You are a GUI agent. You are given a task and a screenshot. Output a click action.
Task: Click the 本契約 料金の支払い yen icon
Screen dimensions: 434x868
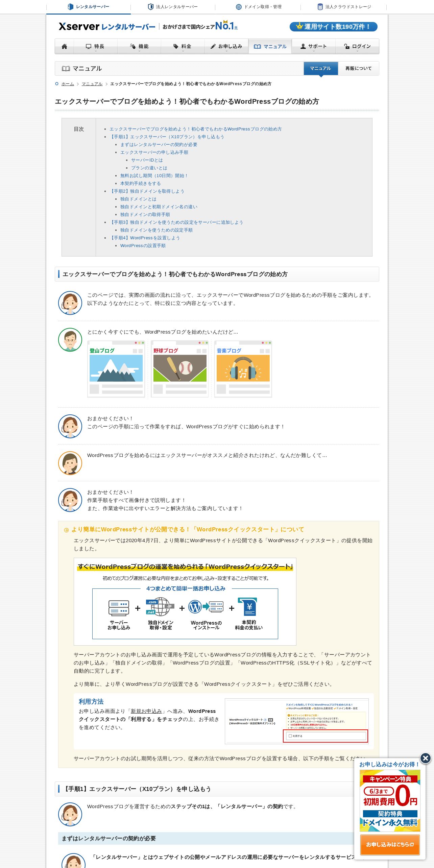(x=248, y=607)
